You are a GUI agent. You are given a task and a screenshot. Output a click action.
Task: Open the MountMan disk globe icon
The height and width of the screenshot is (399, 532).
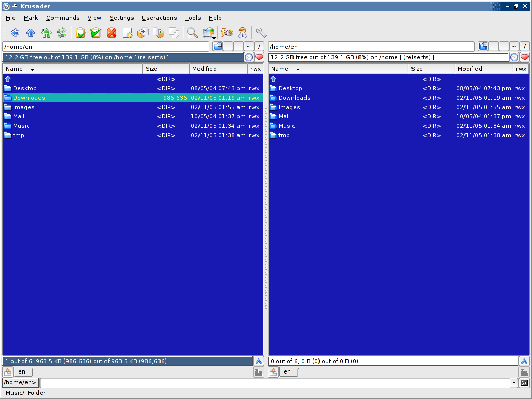pyautogui.click(x=209, y=33)
